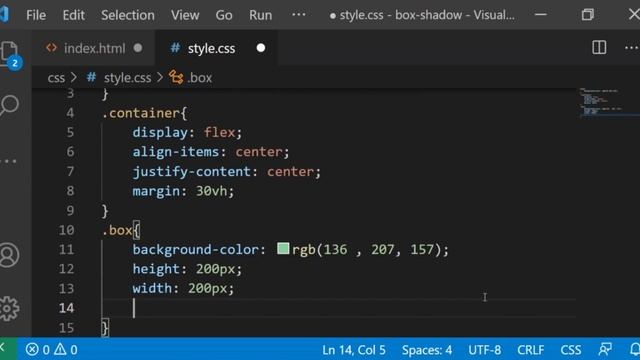This screenshot has width=640, height=360.
Task: Click line number 10 in gutter
Action: coord(67,230)
